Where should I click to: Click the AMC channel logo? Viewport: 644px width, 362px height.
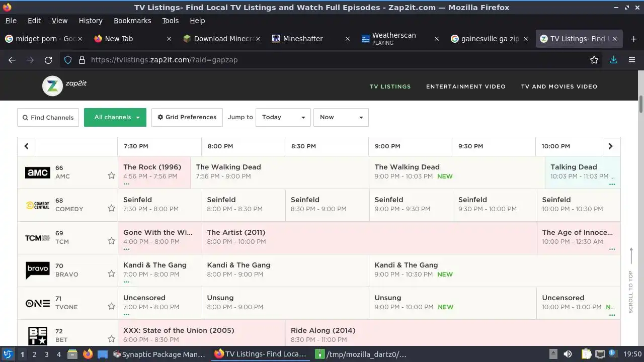(38, 172)
